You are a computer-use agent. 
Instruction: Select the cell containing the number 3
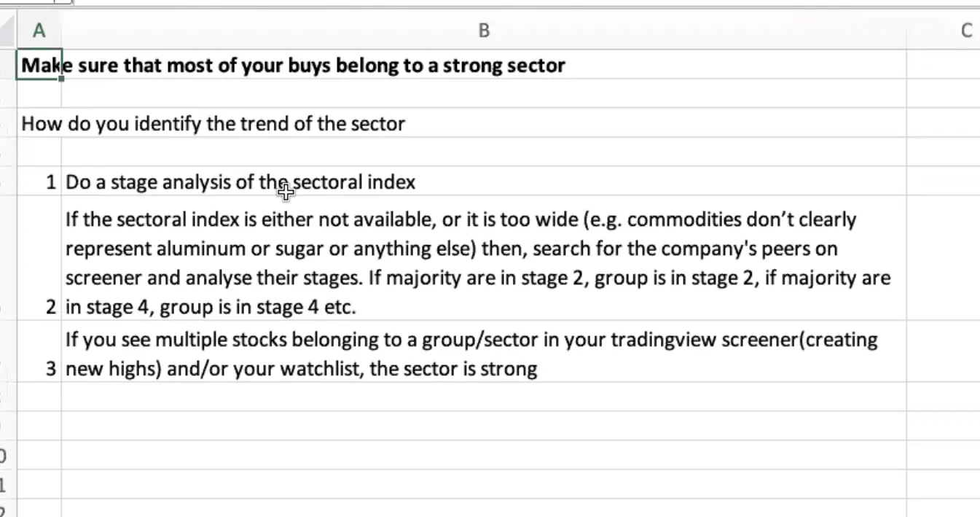39,352
